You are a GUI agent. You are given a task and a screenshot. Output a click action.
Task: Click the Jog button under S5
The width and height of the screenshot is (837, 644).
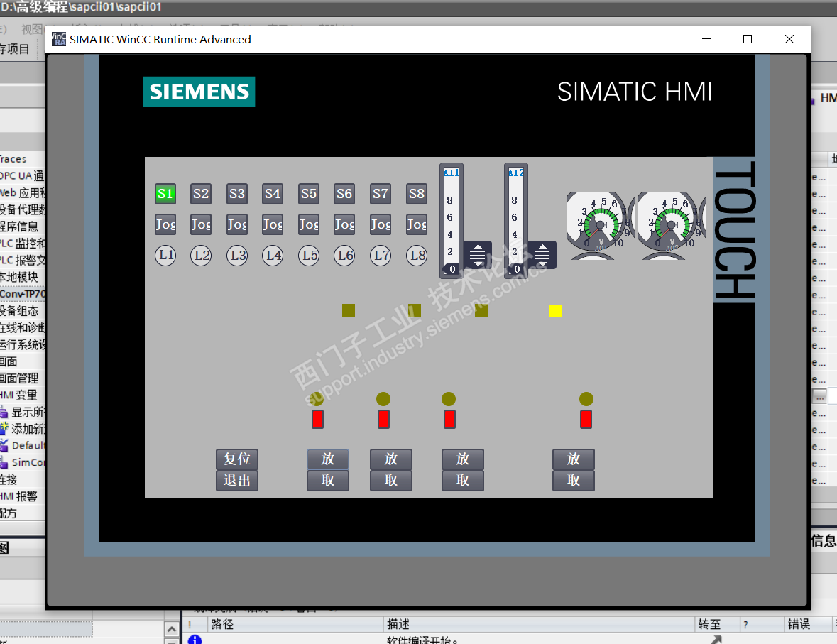coord(309,225)
